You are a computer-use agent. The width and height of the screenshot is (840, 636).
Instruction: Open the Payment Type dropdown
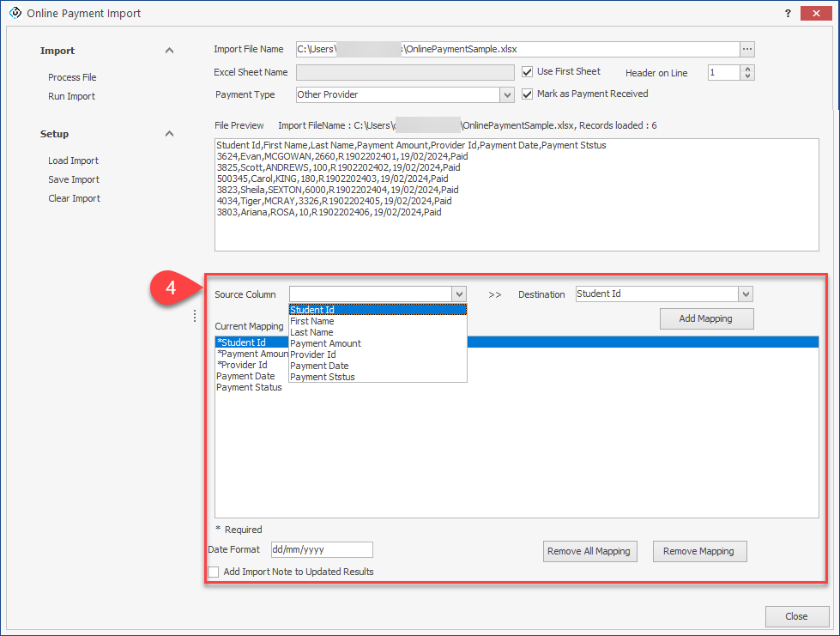point(507,94)
